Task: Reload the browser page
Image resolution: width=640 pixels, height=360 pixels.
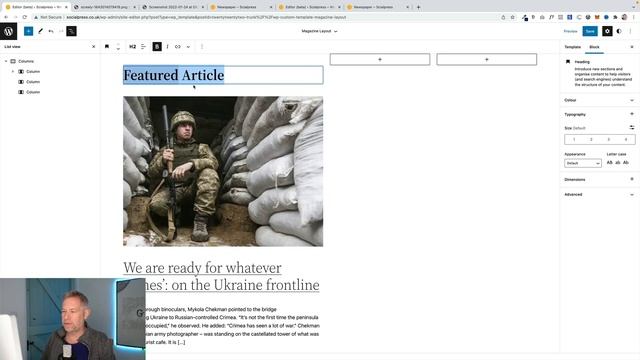Action: coord(25,17)
